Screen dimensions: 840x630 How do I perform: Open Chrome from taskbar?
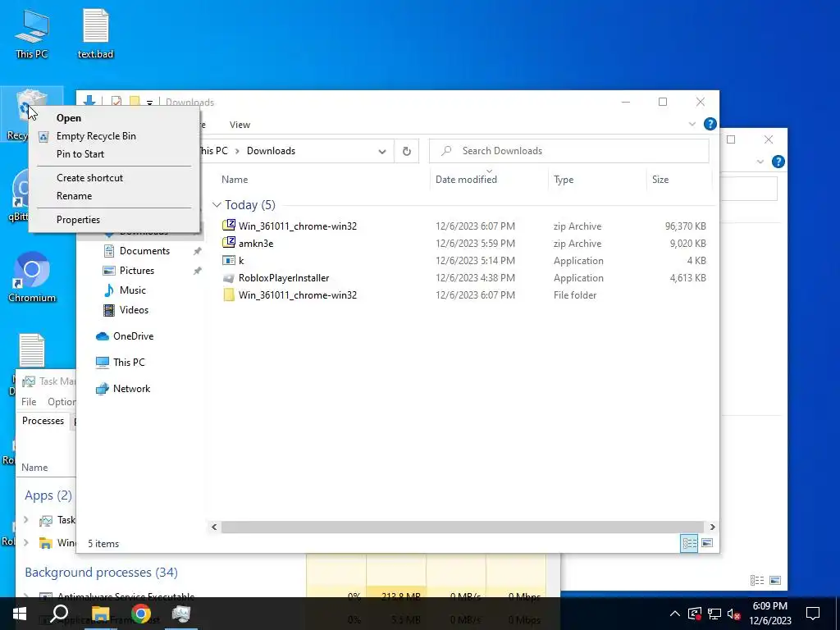[x=141, y=614]
